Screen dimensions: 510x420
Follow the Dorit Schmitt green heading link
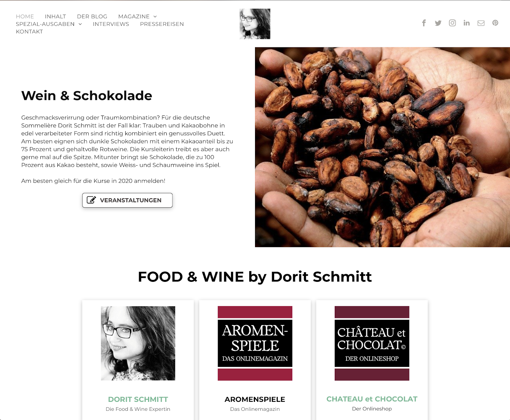coord(138,399)
